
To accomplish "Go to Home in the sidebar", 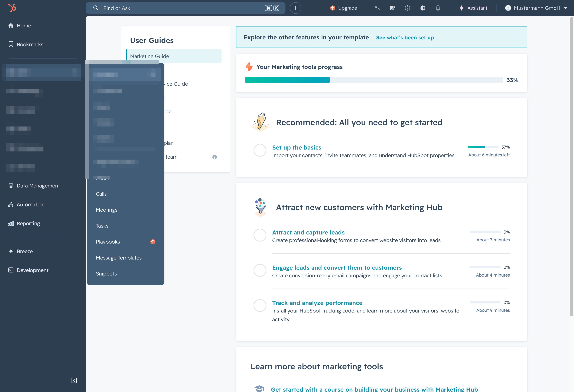I will pyautogui.click(x=20, y=25).
